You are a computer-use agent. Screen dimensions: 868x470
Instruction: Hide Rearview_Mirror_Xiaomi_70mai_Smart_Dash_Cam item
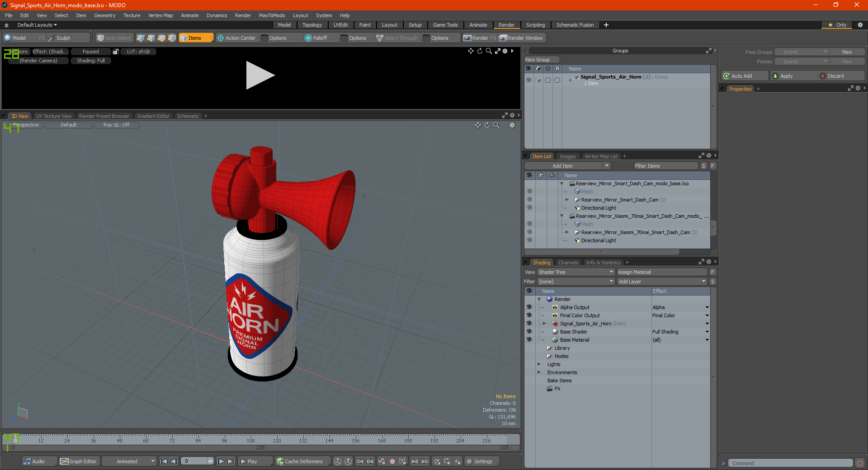529,232
